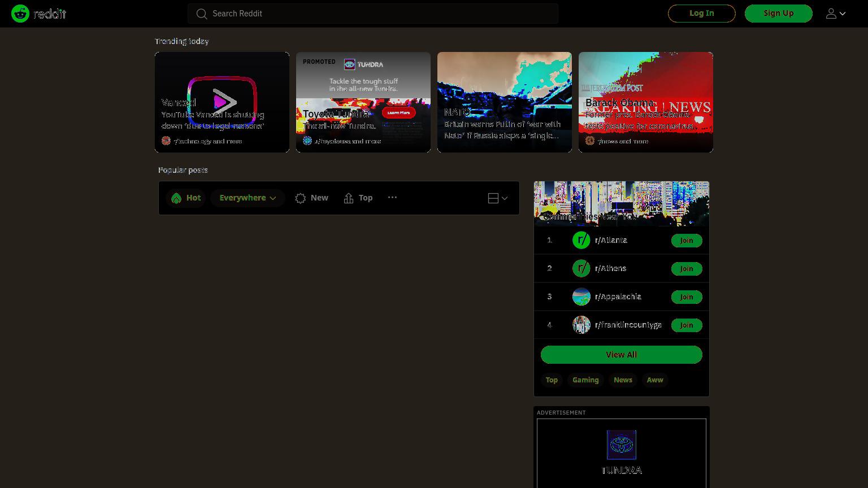Open the r/Atlanta community link
This screenshot has width=868, height=488.
611,240
